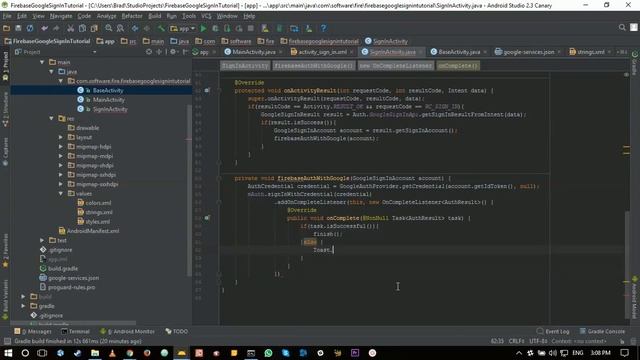Click the Replace toolbar icon
Viewport: 640px width, 360px height.
[120, 28]
